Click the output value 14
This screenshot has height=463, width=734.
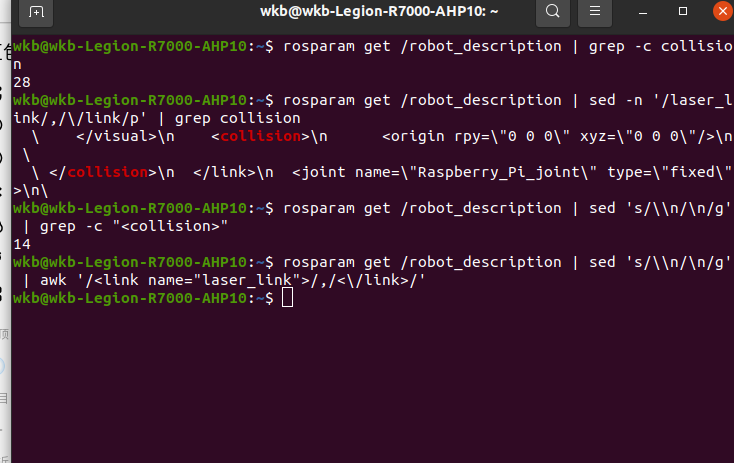(22, 244)
